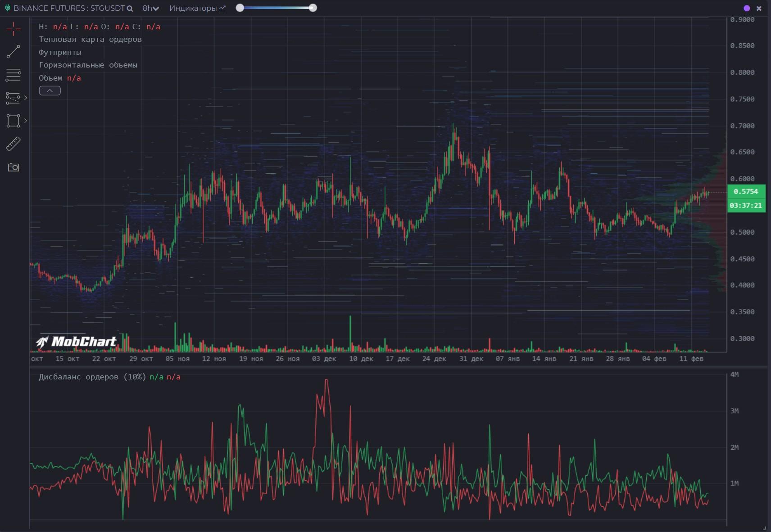Click Дисбаланс ордеров (10%) indicator label
Screen dimensions: 771x532
click(92, 377)
